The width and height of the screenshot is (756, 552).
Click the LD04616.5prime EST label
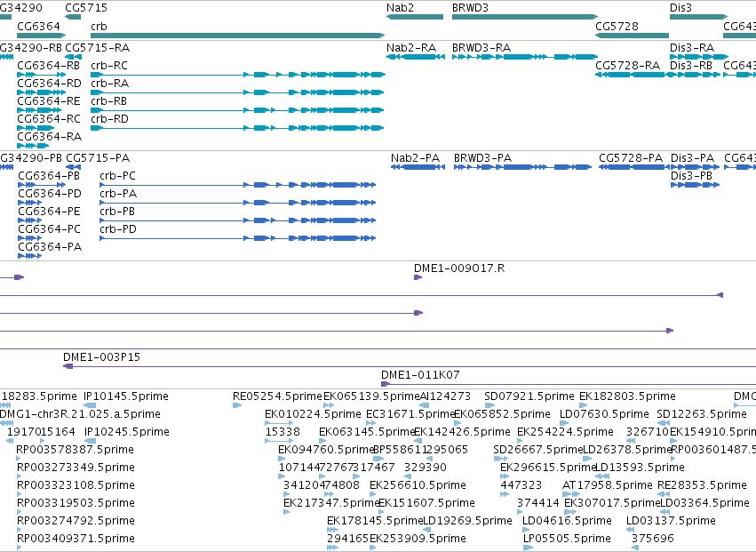[567, 521]
